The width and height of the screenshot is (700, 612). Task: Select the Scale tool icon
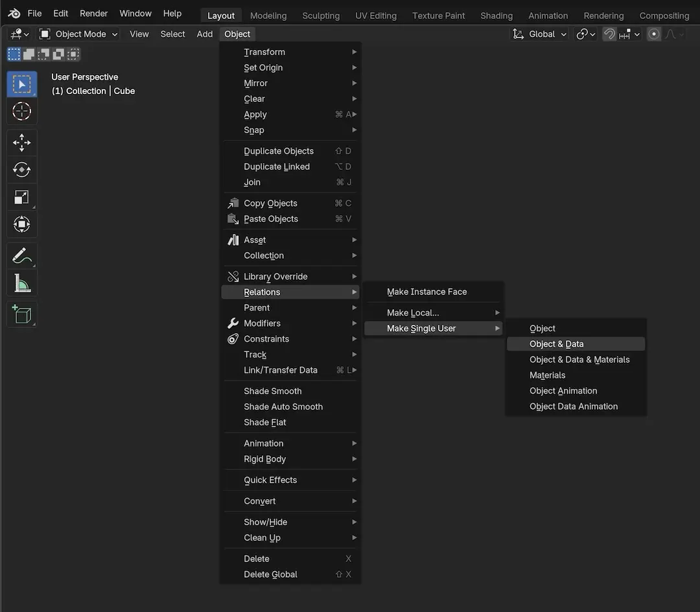22,197
